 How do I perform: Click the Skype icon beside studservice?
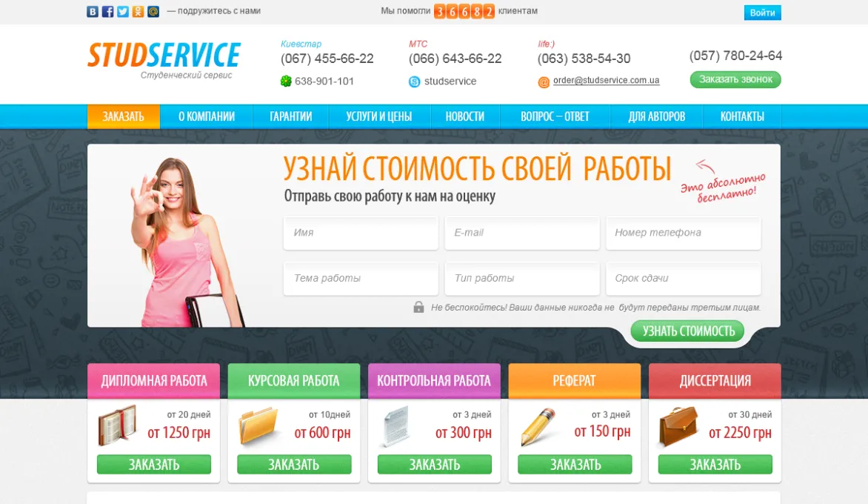click(414, 82)
